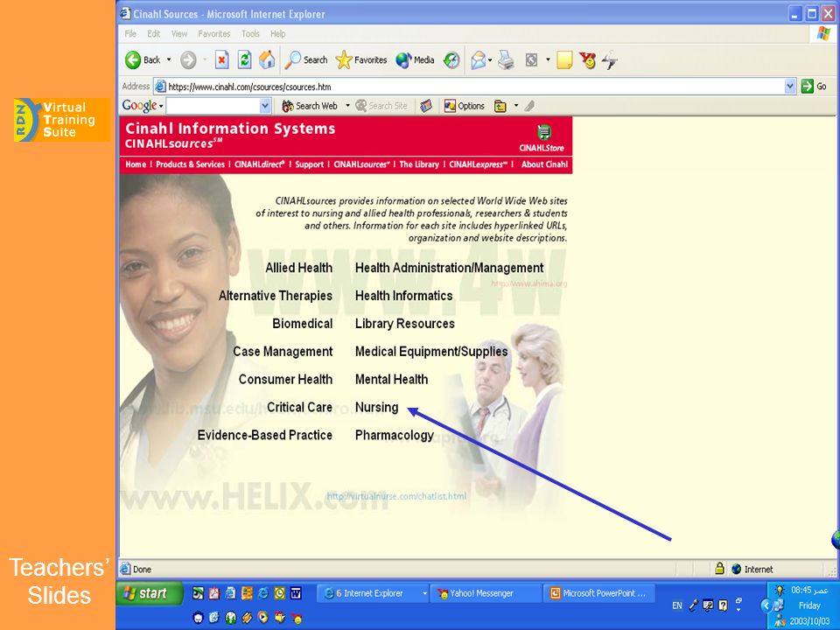840x630 pixels.
Task: Click Support in the nav bar
Action: [309, 164]
